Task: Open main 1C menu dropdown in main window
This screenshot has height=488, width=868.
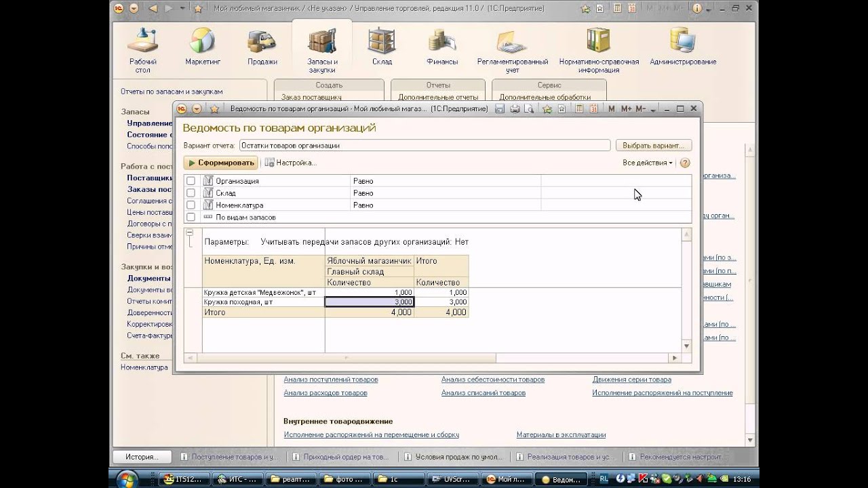Action: tap(134, 8)
